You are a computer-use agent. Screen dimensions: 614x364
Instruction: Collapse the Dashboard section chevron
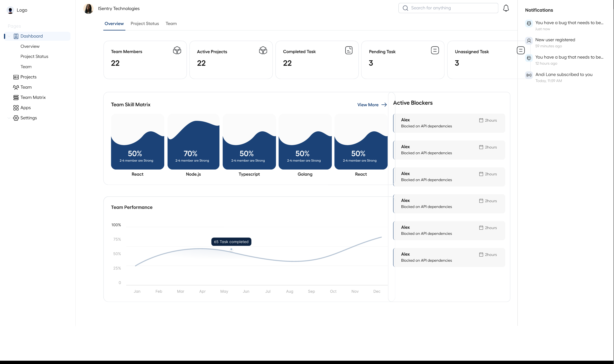tap(9, 36)
